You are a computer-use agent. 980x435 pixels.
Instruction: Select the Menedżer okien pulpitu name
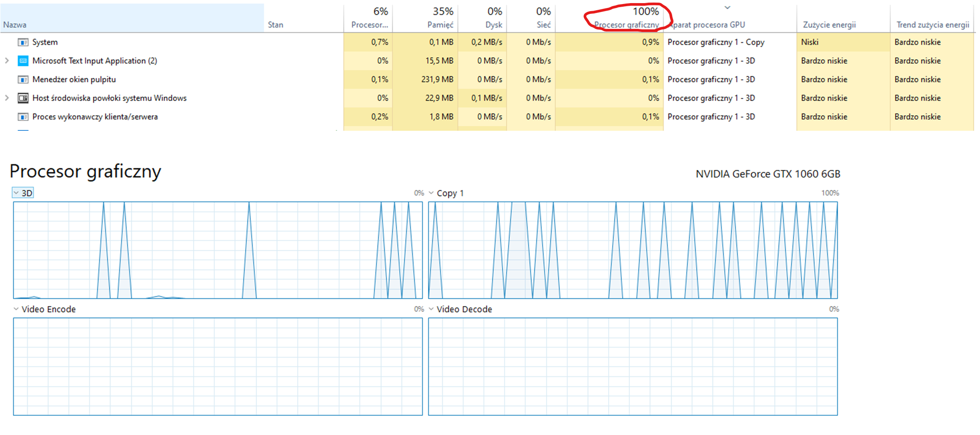pos(74,80)
